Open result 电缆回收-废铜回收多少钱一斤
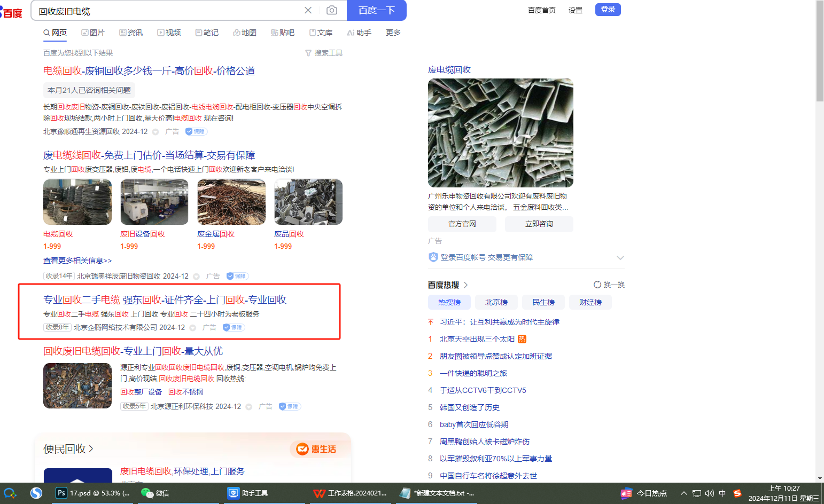 point(149,71)
